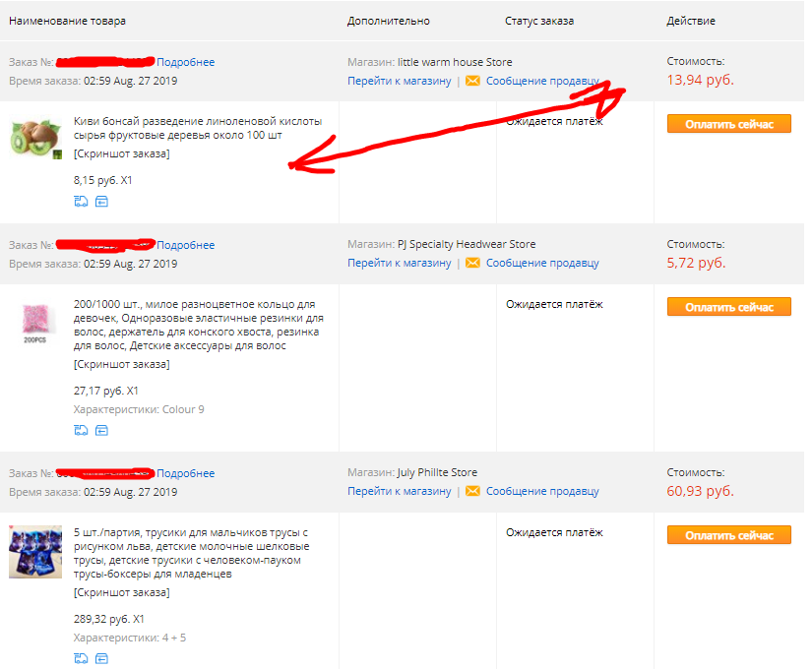This screenshot has height=669, width=812.
Task: Pay now for the 13,94 руб. order
Action: click(x=728, y=124)
